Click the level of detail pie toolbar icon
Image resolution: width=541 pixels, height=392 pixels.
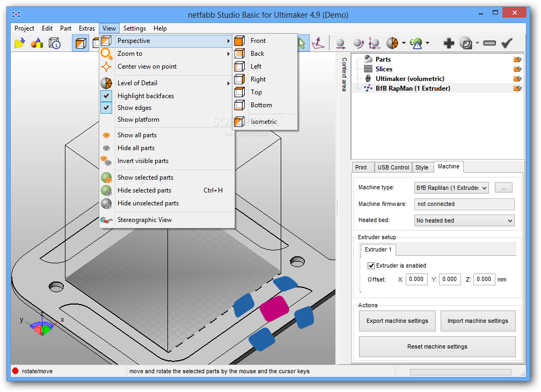pyautogui.click(x=392, y=43)
